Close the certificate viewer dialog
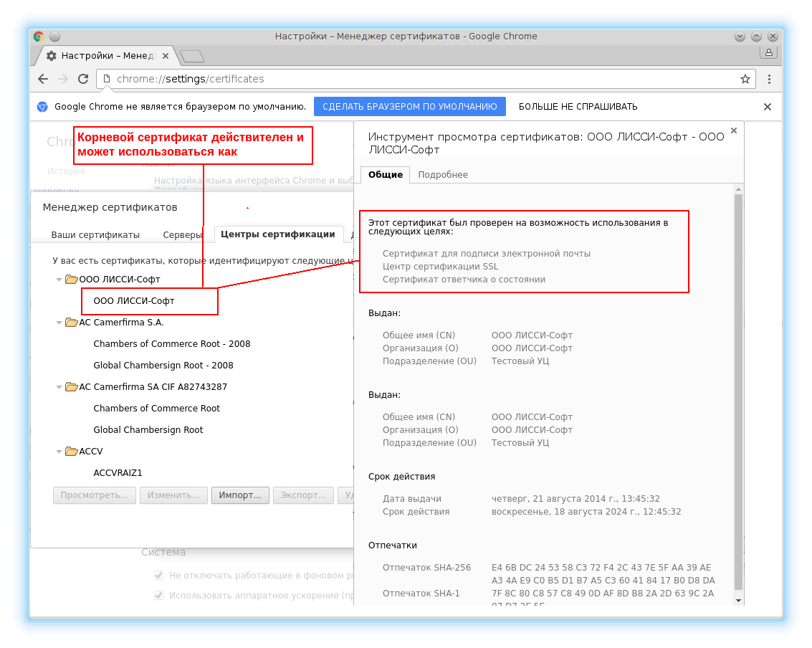This screenshot has width=812, height=648. click(x=733, y=131)
